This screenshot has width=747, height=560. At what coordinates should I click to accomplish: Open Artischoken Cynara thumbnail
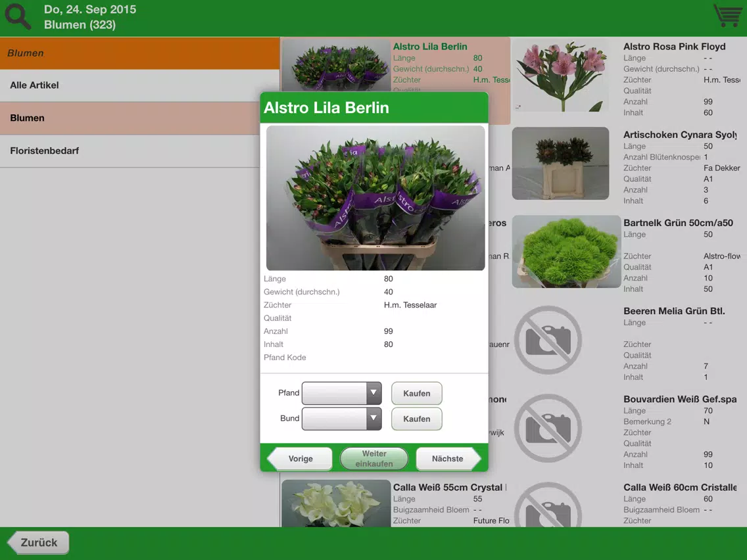point(561,163)
